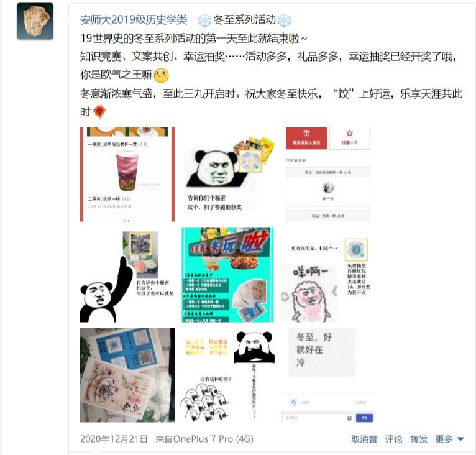476x455 pixels.
Task: Open 评论 to comment on post
Action: [393, 439]
